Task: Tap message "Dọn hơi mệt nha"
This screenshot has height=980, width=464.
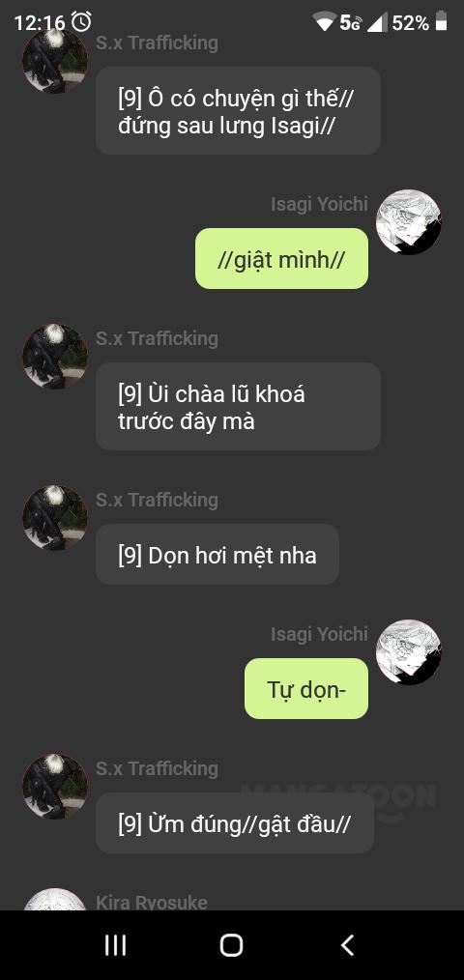Action: click(217, 555)
